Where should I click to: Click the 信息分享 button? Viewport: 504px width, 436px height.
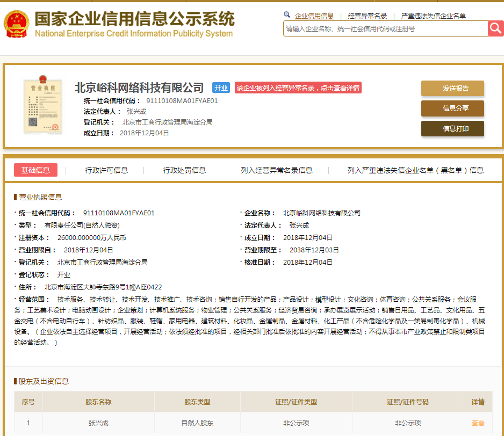[452, 108]
